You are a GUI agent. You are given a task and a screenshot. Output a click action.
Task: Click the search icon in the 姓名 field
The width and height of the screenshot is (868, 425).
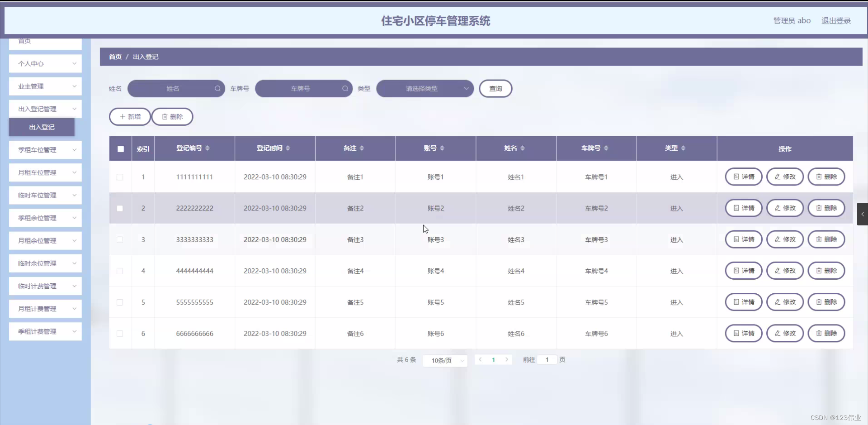(x=217, y=88)
